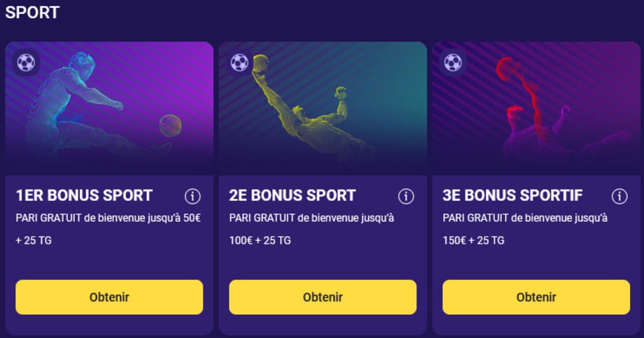
Task: Open the info tooltip for 2E BONUS SPORT
Action: pyautogui.click(x=405, y=195)
